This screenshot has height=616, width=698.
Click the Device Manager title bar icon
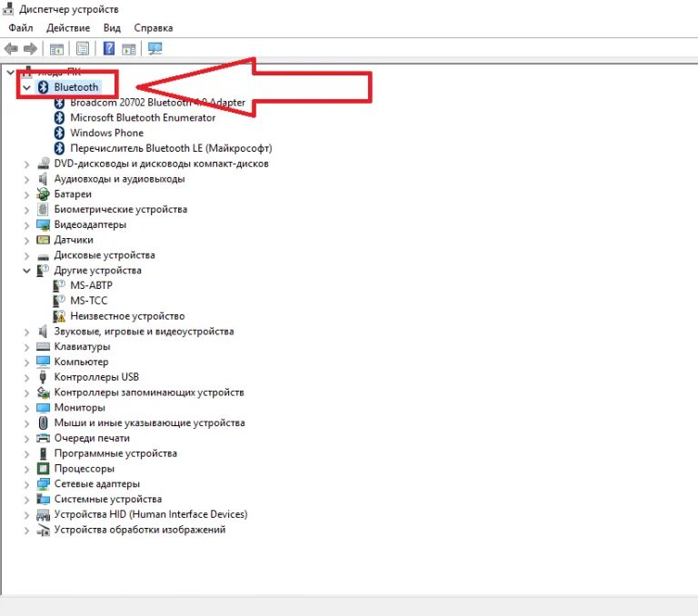8,9
